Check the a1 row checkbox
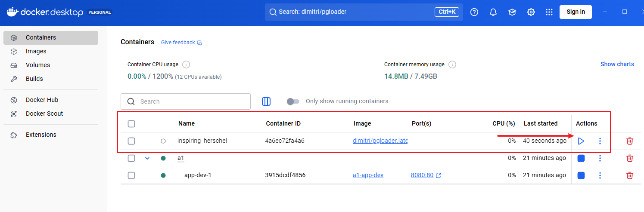 click(x=131, y=158)
